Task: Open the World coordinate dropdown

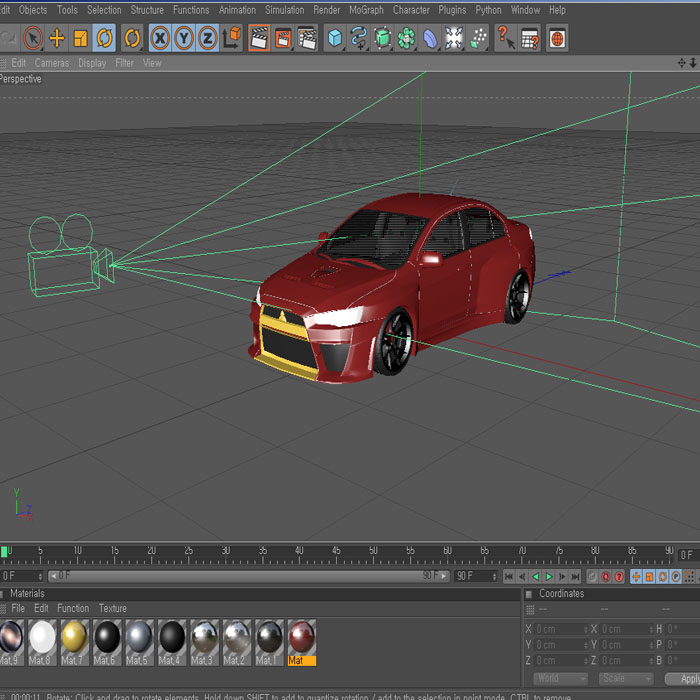Action: (x=561, y=679)
